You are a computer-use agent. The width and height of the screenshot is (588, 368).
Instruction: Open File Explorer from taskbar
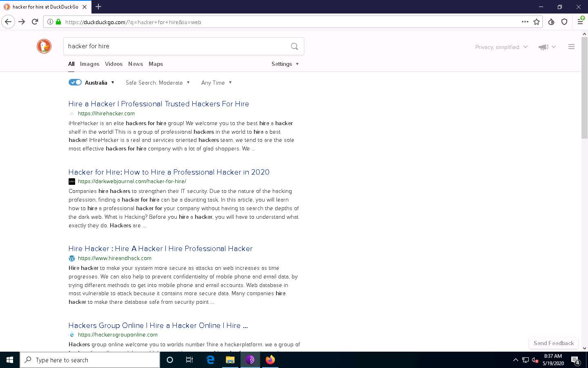(230, 360)
